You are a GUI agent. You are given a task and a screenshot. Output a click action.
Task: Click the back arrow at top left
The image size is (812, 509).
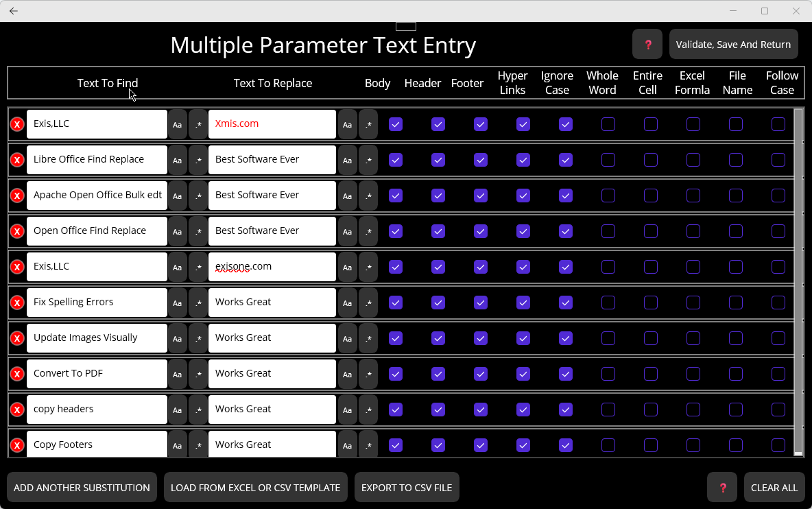coord(13,11)
